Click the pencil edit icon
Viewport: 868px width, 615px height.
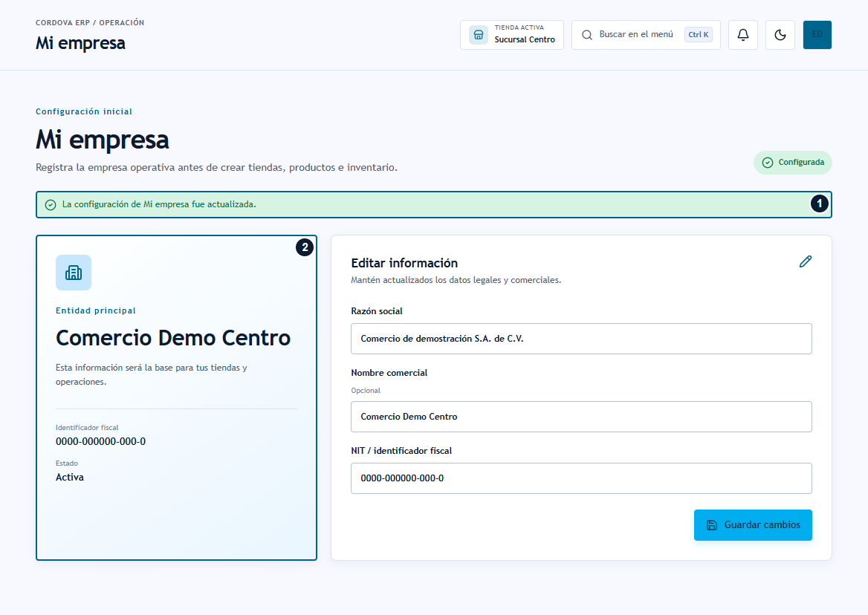806,261
